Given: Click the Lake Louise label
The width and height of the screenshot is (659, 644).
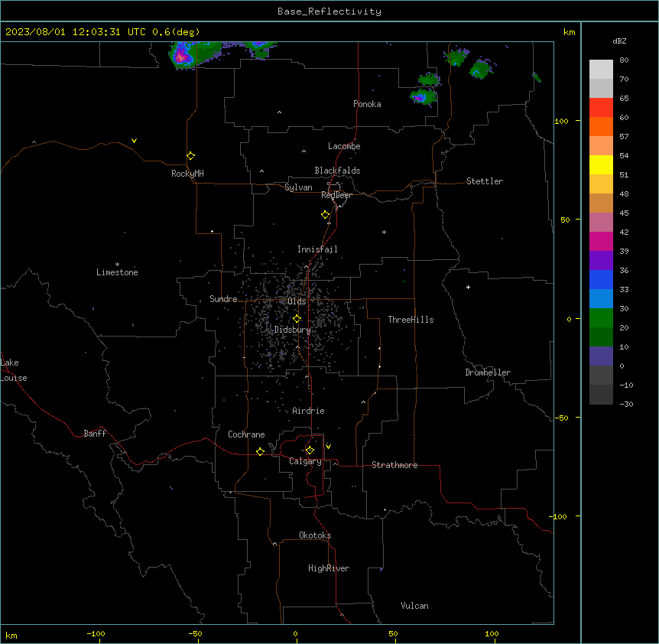Looking at the screenshot, I should (x=14, y=370).
